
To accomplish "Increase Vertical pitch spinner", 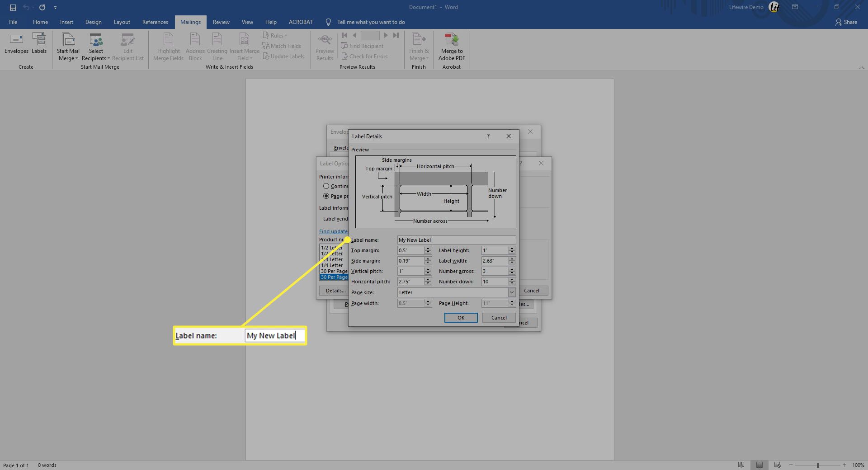I will coord(428,269).
